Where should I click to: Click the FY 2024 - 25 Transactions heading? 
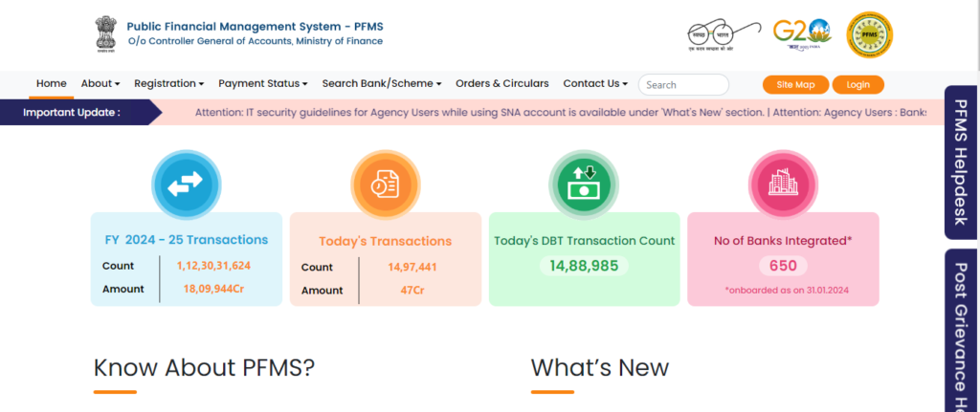(x=187, y=240)
